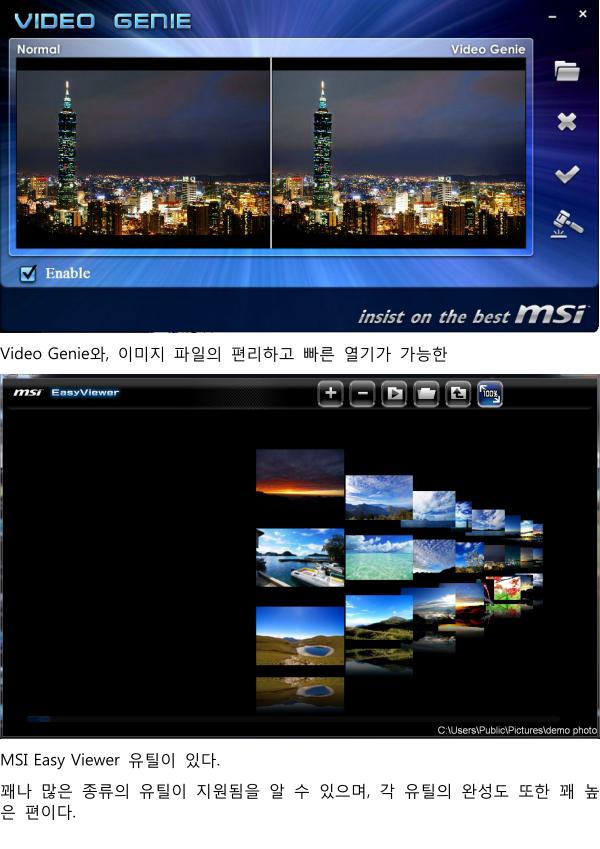Viewport: 600px width, 849px height.
Task: Apply settings with the checkmark icon
Action: pyautogui.click(x=567, y=174)
